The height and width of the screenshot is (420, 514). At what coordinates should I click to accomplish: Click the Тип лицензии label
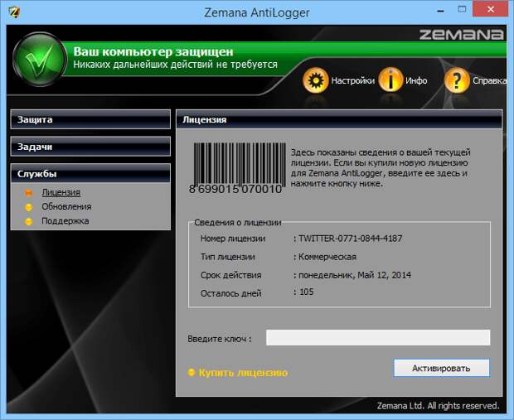pyautogui.click(x=227, y=257)
